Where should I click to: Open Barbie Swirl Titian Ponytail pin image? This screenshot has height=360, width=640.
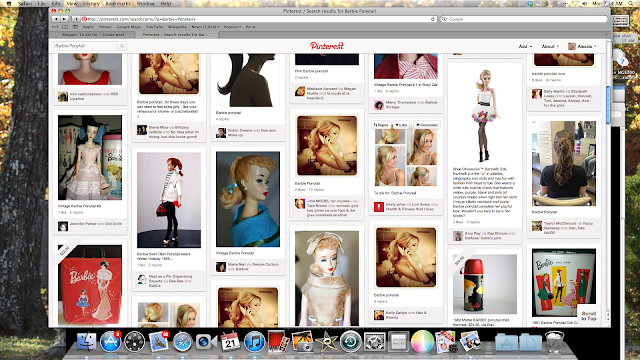[x=169, y=200]
